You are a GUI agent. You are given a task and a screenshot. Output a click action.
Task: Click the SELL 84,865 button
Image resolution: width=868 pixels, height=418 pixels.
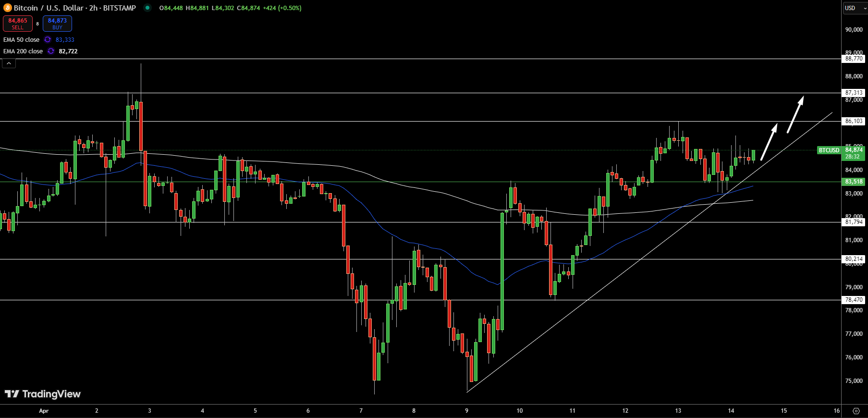coord(18,24)
